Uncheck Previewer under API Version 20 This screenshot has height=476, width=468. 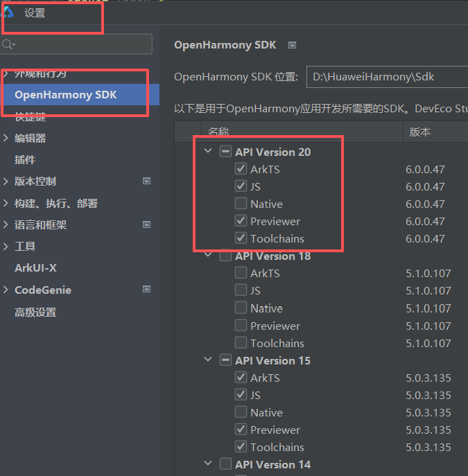(241, 221)
